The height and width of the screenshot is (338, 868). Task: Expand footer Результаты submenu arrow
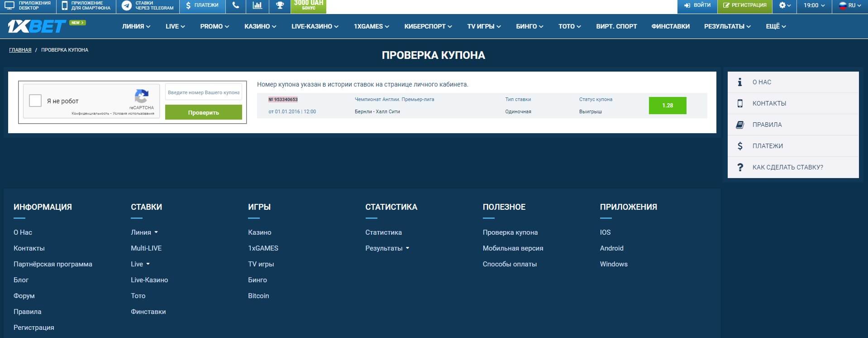[x=407, y=248]
